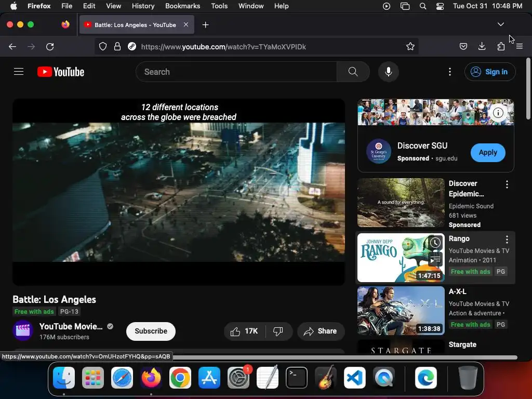Start voice search with microphone icon
The image size is (532, 399).
(389, 72)
